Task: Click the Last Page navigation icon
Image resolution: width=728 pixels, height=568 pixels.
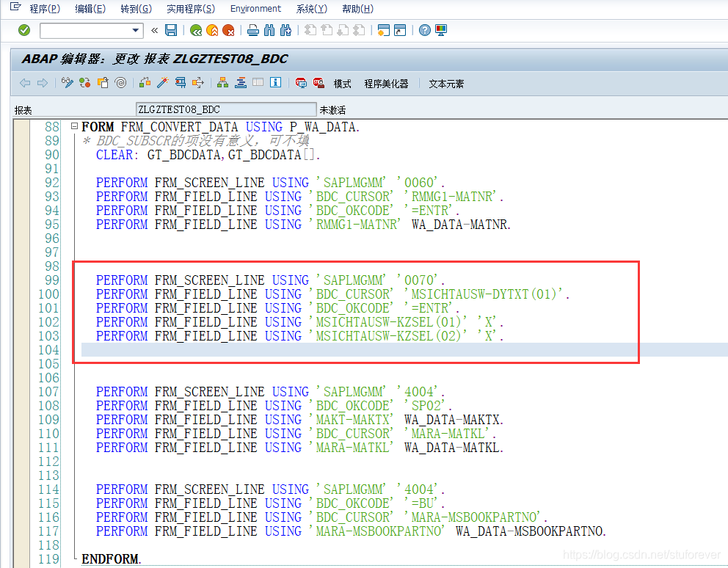Action: (360, 31)
